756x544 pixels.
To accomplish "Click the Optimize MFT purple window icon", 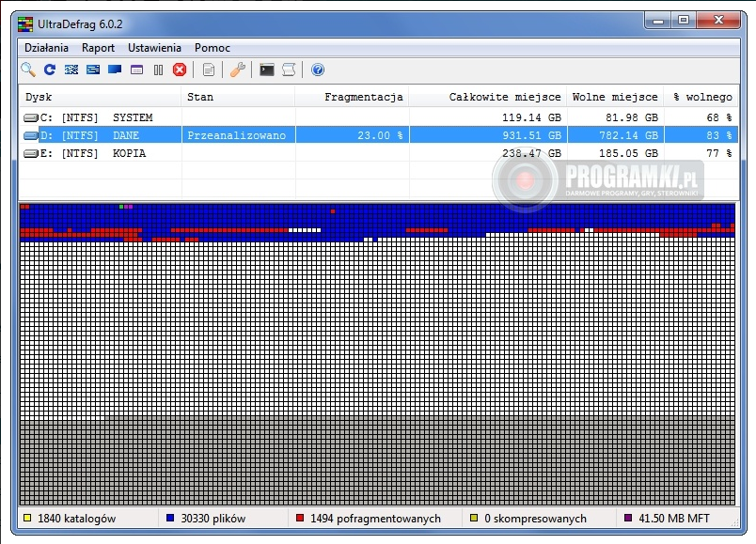I will click(137, 70).
